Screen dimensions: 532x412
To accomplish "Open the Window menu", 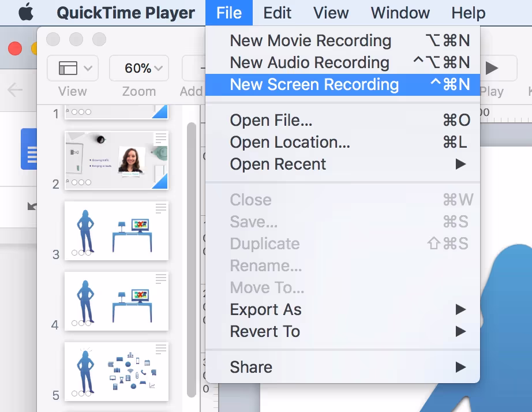I will coord(400,13).
